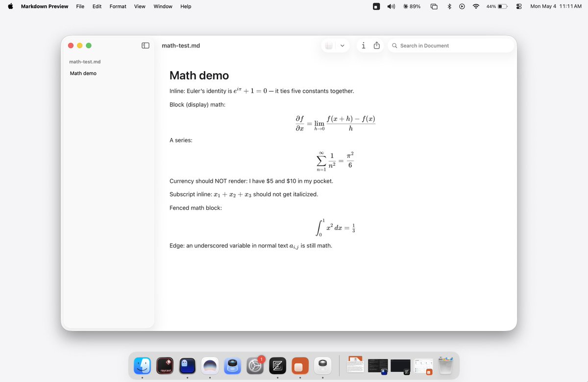Image resolution: width=588 pixels, height=382 pixels.
Task: Click the summation equals pi squared over six formula
Action: tap(336, 161)
